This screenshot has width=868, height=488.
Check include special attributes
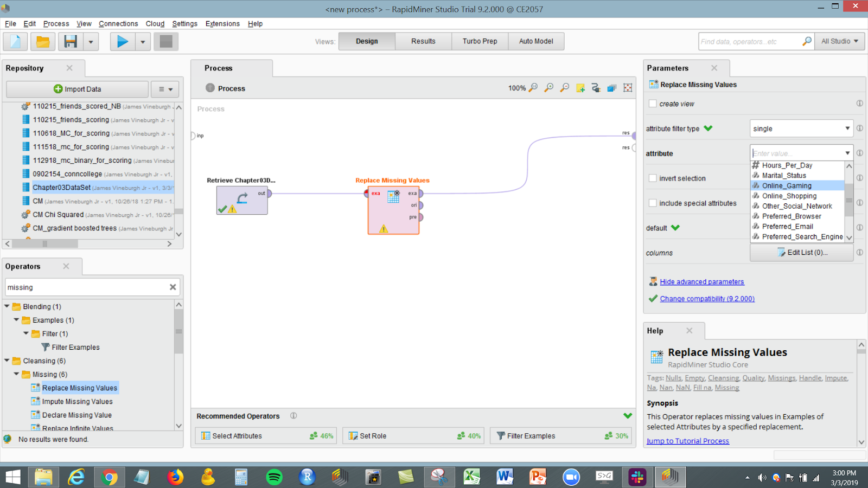point(653,203)
